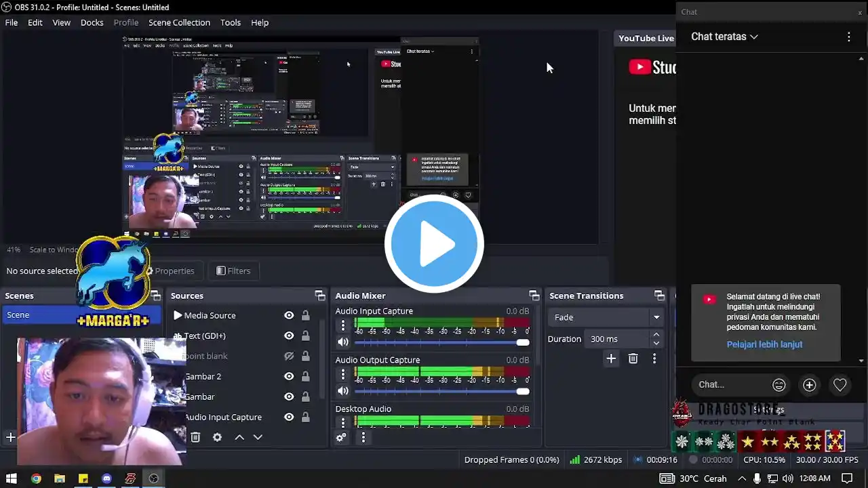The height and width of the screenshot is (488, 868).
Task: Adjust the Audio Output Capture volume slider
Action: pos(441,391)
